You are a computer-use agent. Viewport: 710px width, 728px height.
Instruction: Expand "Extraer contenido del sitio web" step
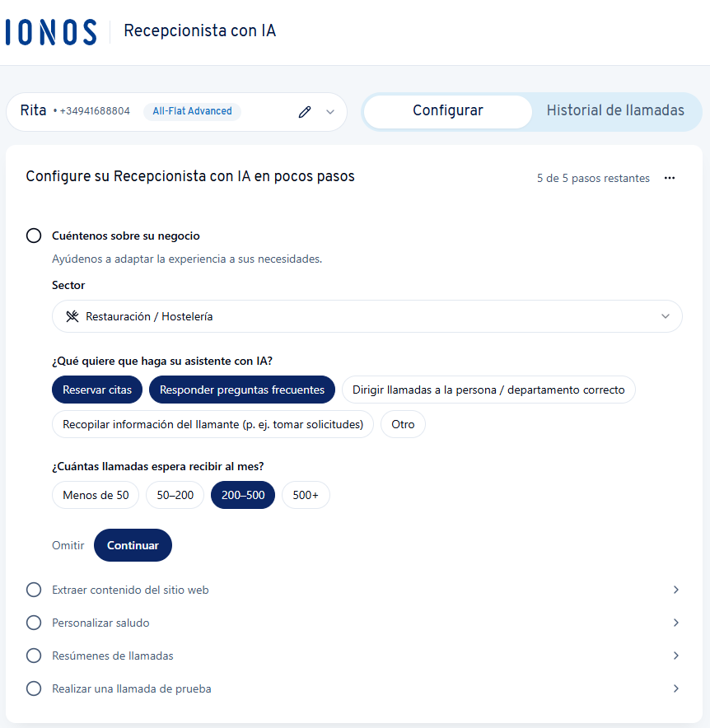tap(676, 590)
